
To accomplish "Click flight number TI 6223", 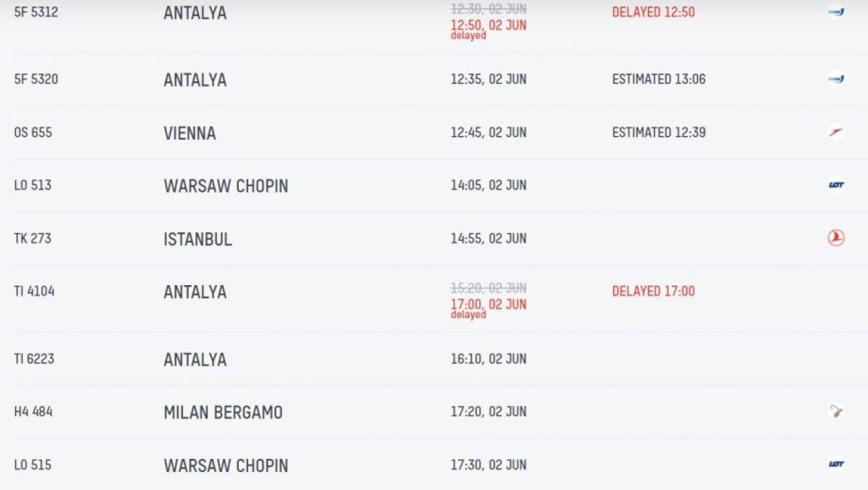I will pos(34,358).
